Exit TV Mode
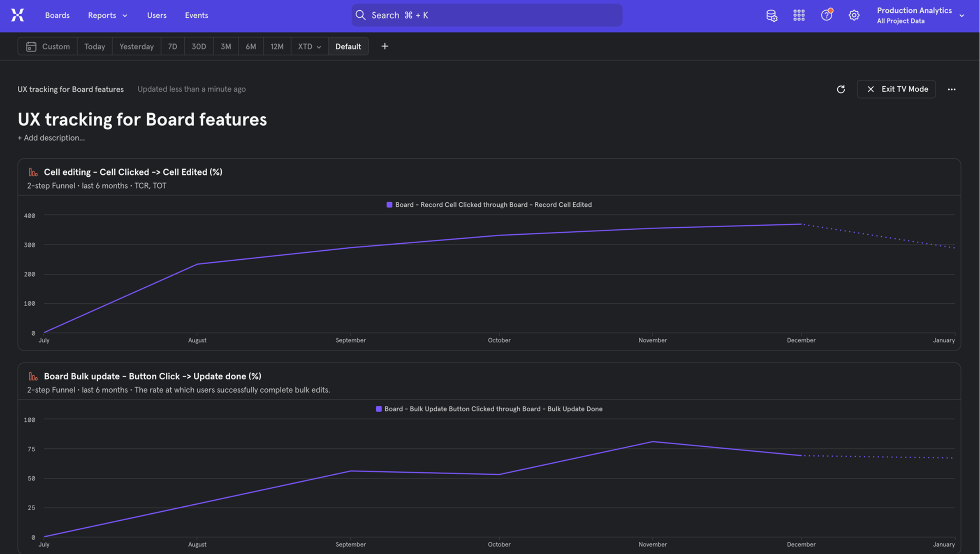 [x=897, y=89]
